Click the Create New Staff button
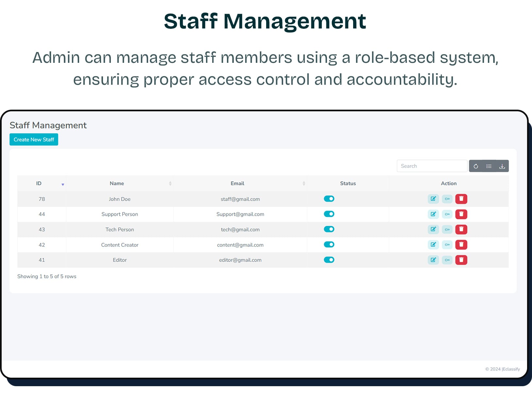 tap(34, 139)
